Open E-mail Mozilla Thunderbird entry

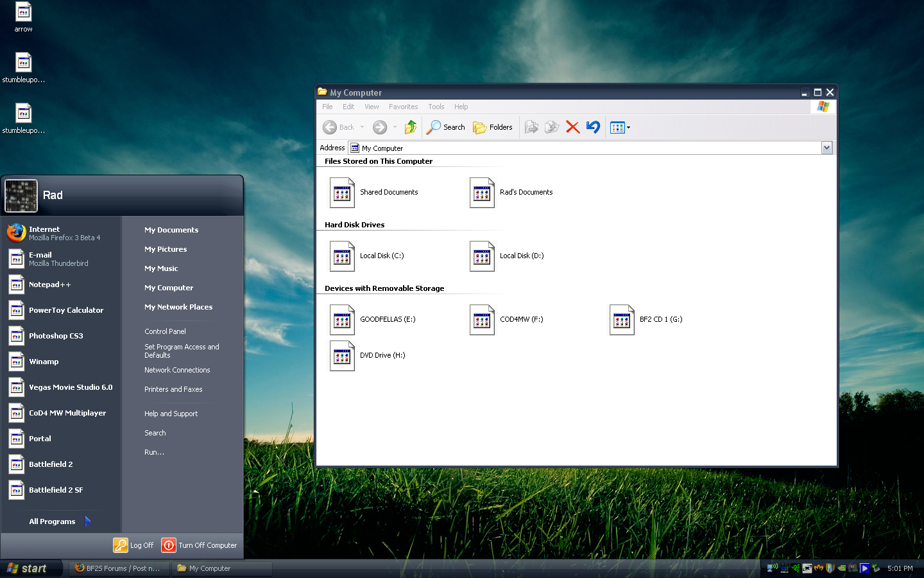coord(62,259)
